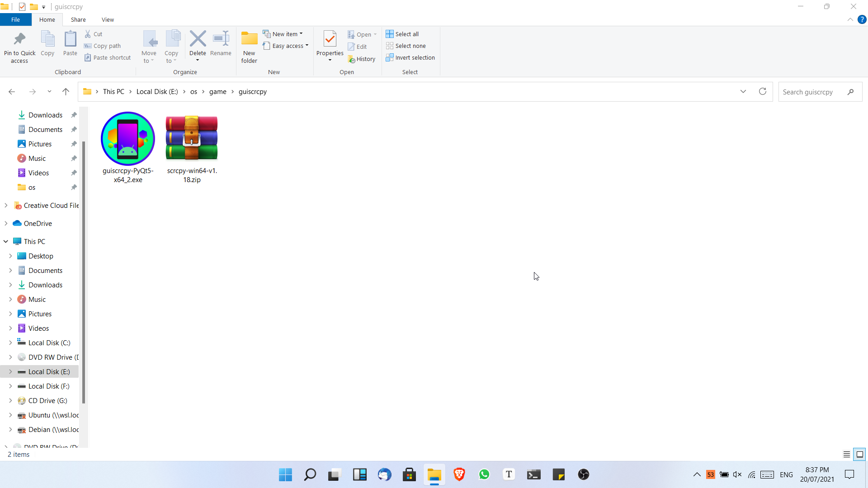Open Windows Start menu
Viewport: 868px width, 488px height.
click(x=285, y=474)
